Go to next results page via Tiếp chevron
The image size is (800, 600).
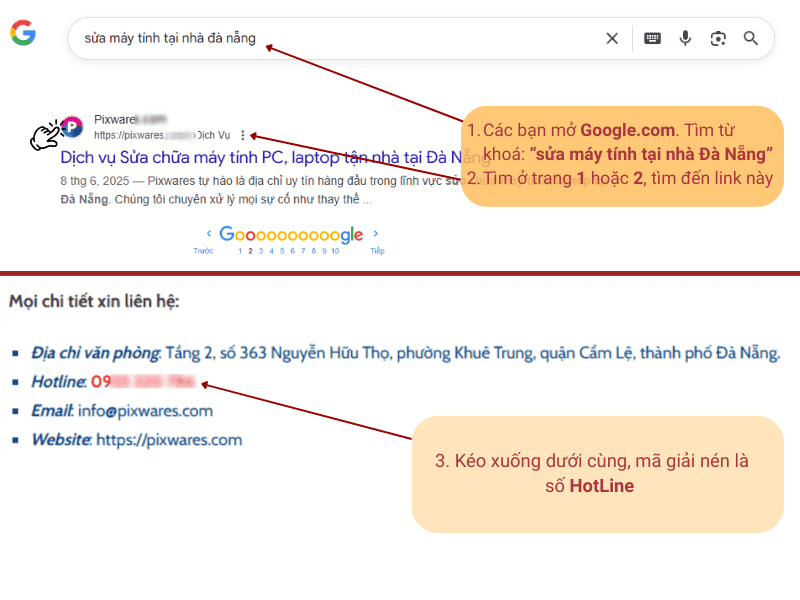[376, 236]
